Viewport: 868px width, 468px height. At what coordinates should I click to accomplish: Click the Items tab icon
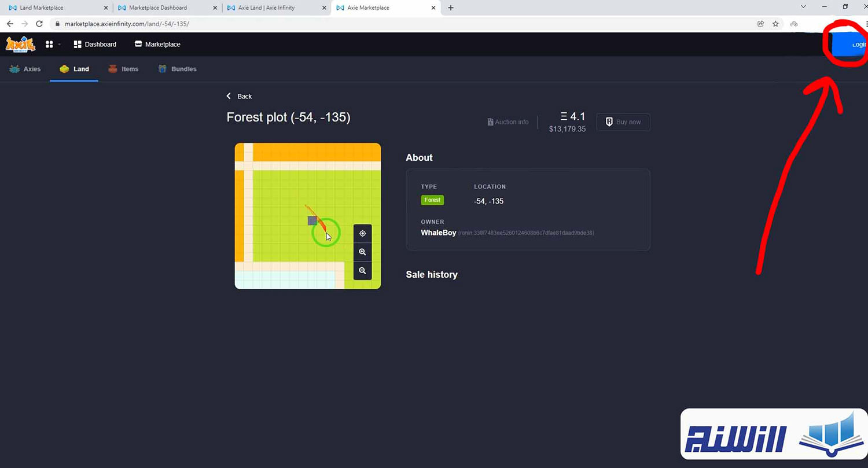113,69
